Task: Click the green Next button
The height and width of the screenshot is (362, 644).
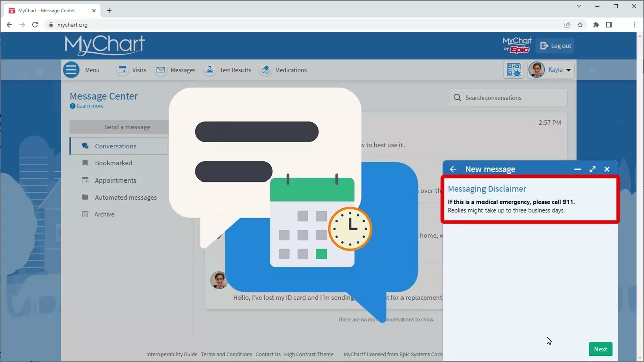Action: 600,349
